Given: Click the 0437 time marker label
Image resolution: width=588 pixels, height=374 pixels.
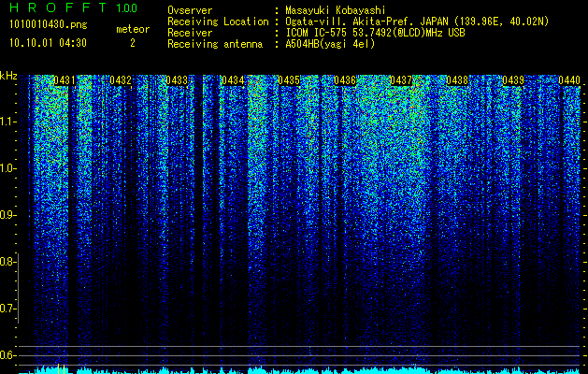Looking at the screenshot, I should 401,80.
